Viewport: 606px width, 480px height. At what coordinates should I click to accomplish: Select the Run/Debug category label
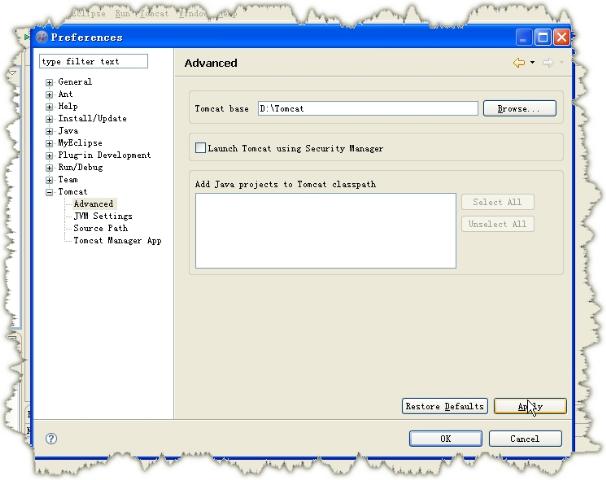point(80,167)
